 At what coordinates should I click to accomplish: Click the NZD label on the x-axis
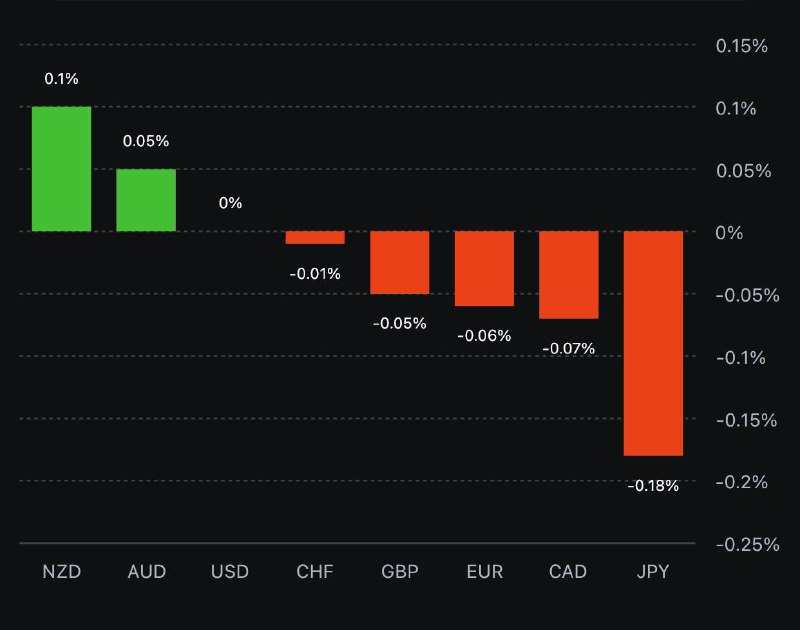point(61,572)
